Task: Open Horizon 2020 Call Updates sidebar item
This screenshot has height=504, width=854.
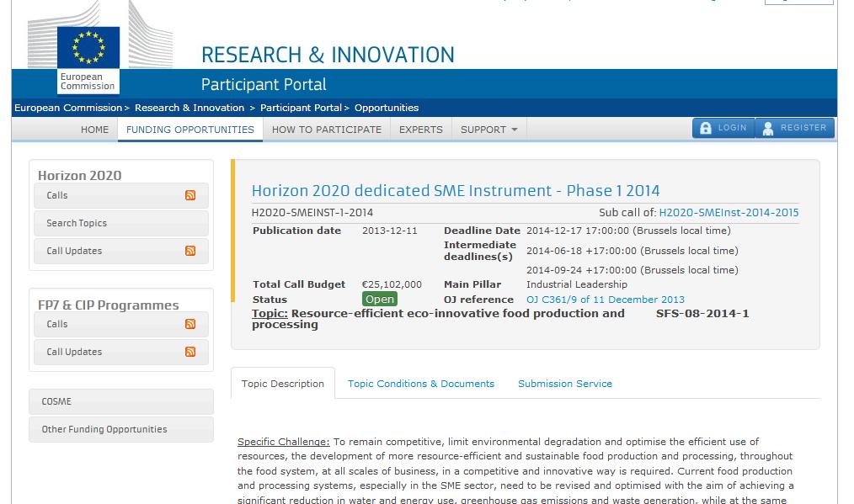Action: pyautogui.click(x=121, y=251)
